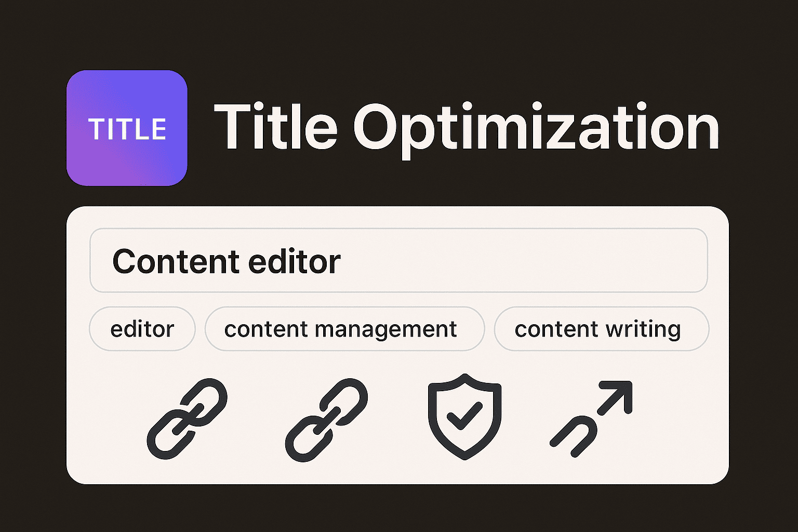Click the word "Title" in the large heading
Image resolution: width=798 pixels, height=532 pixels.
click(275, 128)
